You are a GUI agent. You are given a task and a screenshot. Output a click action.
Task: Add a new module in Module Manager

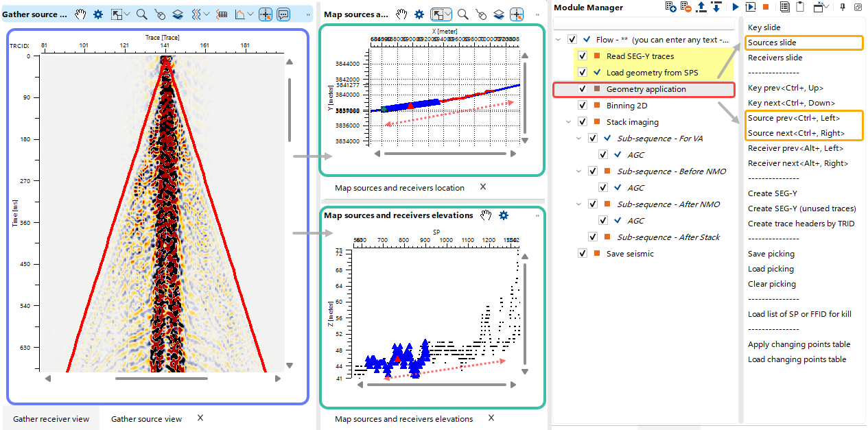pos(670,8)
